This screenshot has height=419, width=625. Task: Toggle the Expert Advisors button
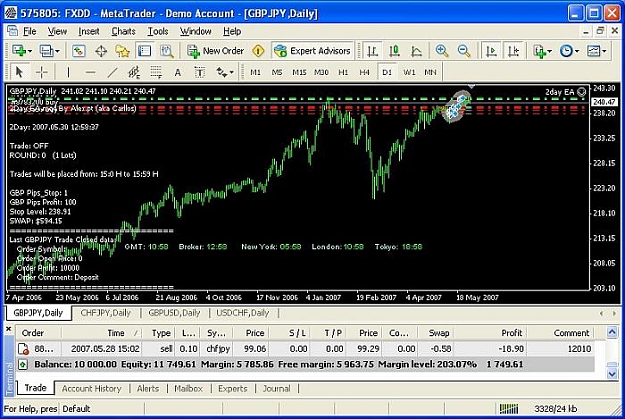click(x=312, y=51)
